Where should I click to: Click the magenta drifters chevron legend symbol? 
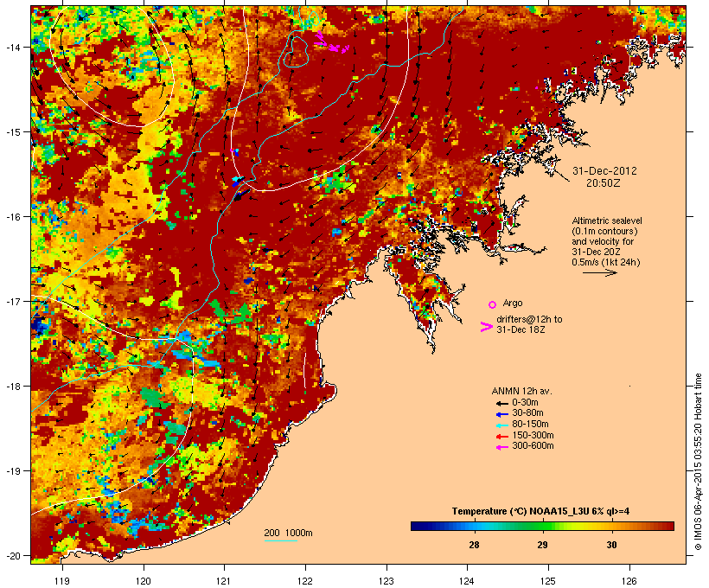click(486, 327)
